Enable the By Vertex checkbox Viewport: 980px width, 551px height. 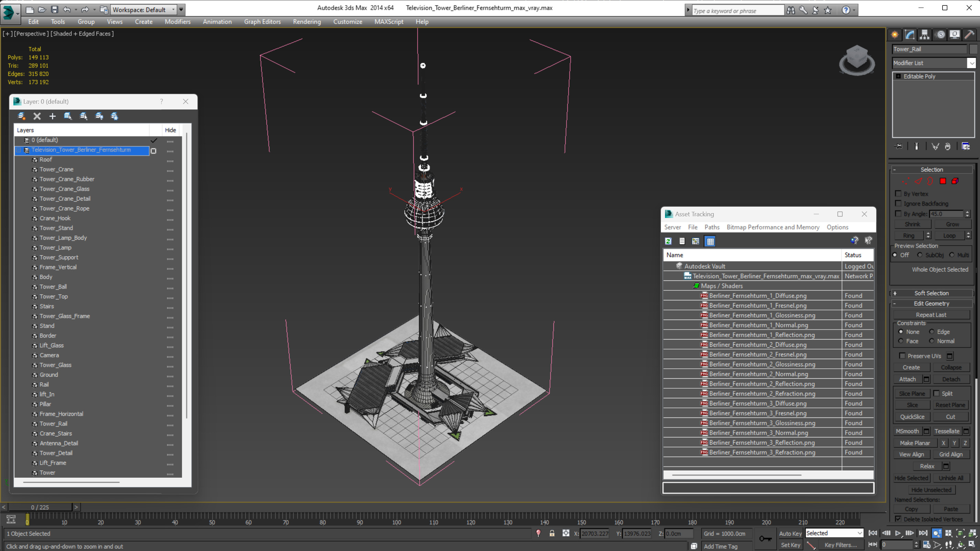[899, 194]
